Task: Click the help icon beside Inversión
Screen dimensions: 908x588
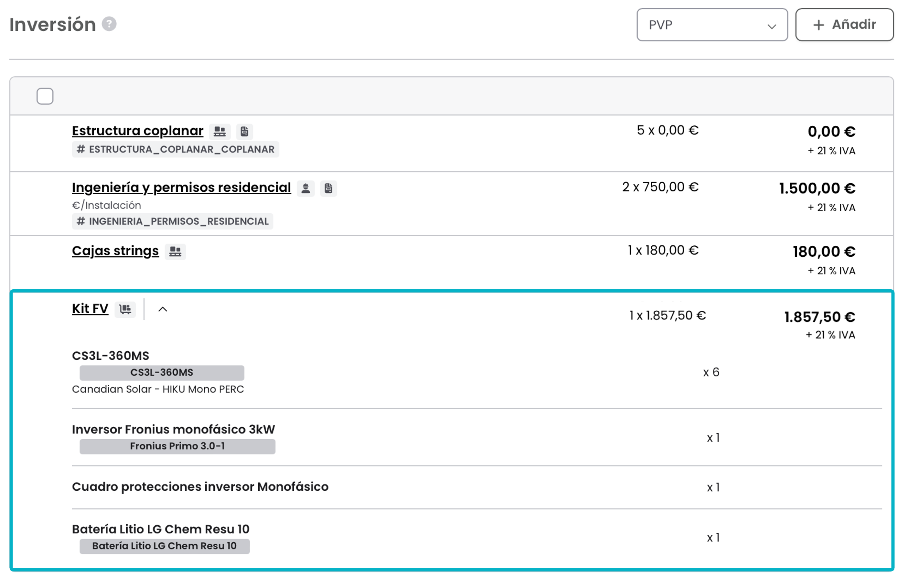Action: tap(109, 24)
